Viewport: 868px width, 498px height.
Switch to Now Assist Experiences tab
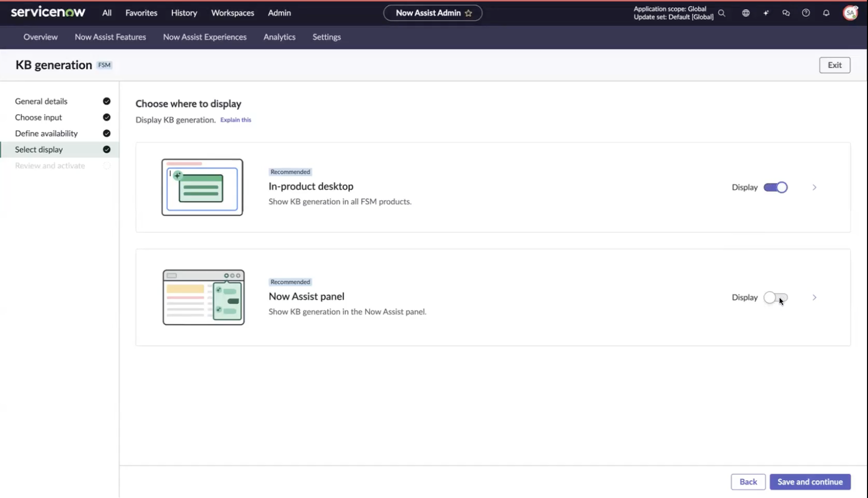(x=205, y=37)
